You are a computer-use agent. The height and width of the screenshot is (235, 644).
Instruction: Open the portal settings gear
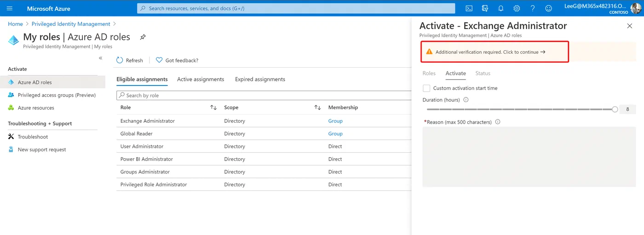click(517, 8)
